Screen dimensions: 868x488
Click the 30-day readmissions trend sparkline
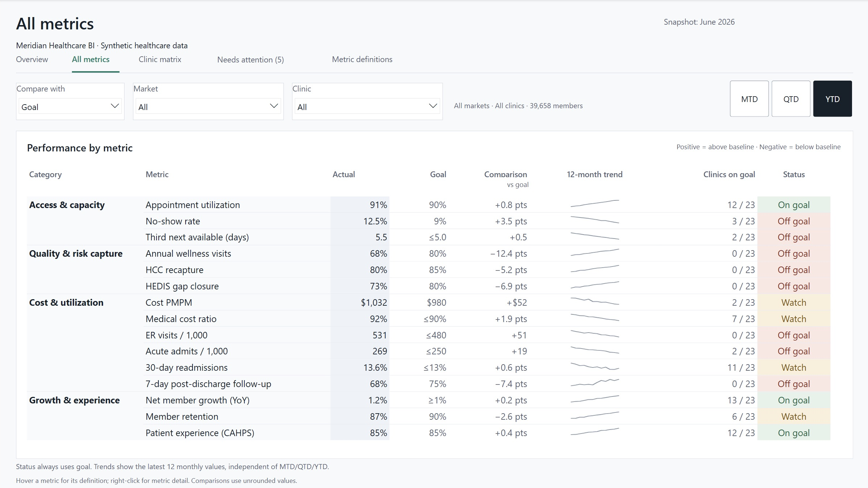tap(595, 366)
